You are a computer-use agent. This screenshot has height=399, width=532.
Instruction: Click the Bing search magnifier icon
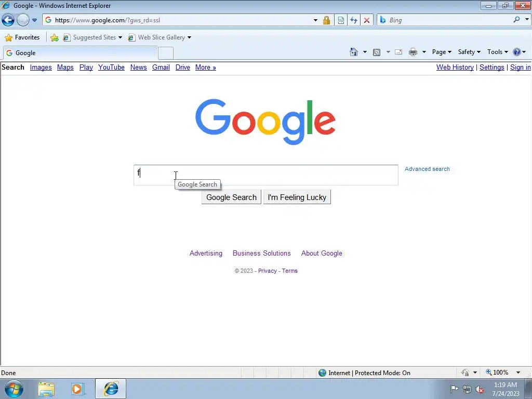516,20
